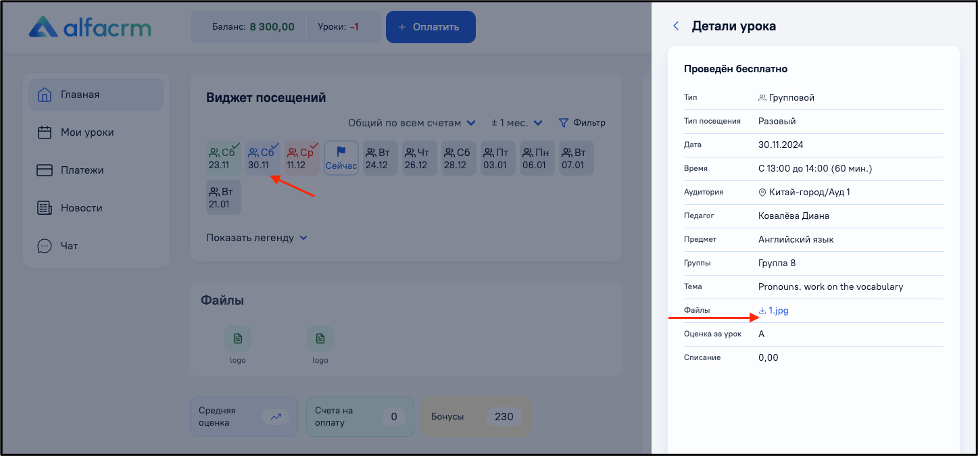This screenshot has width=979, height=456.
Task: Select the Сб 30.11 lesson tile
Action: click(263, 158)
